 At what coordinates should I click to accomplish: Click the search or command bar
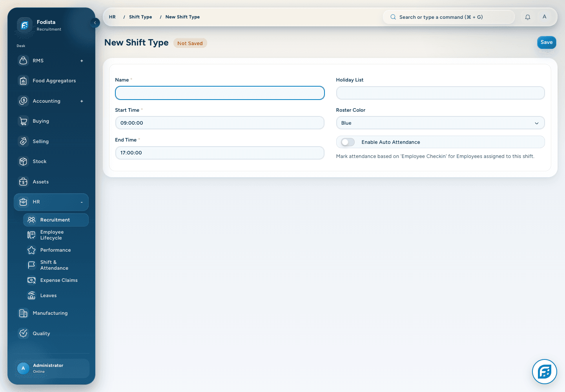pyautogui.click(x=448, y=17)
